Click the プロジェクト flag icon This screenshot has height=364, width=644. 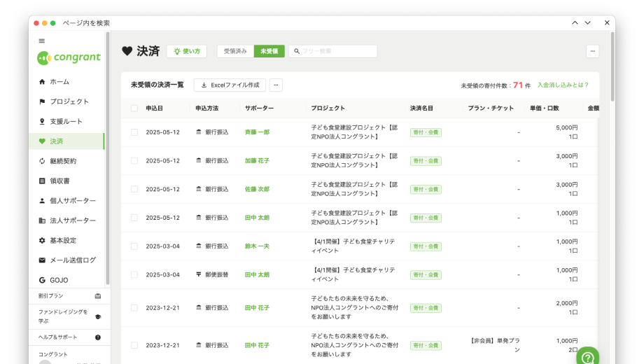point(42,101)
